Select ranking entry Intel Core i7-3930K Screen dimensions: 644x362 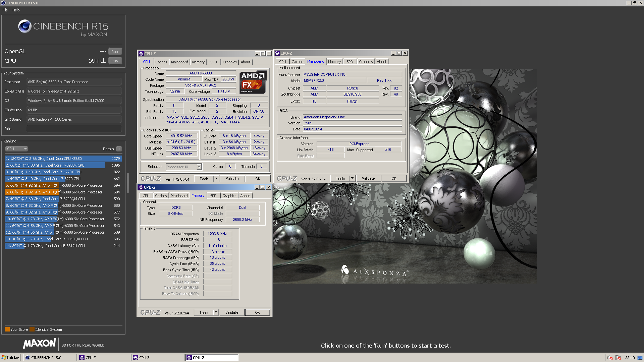(63, 165)
